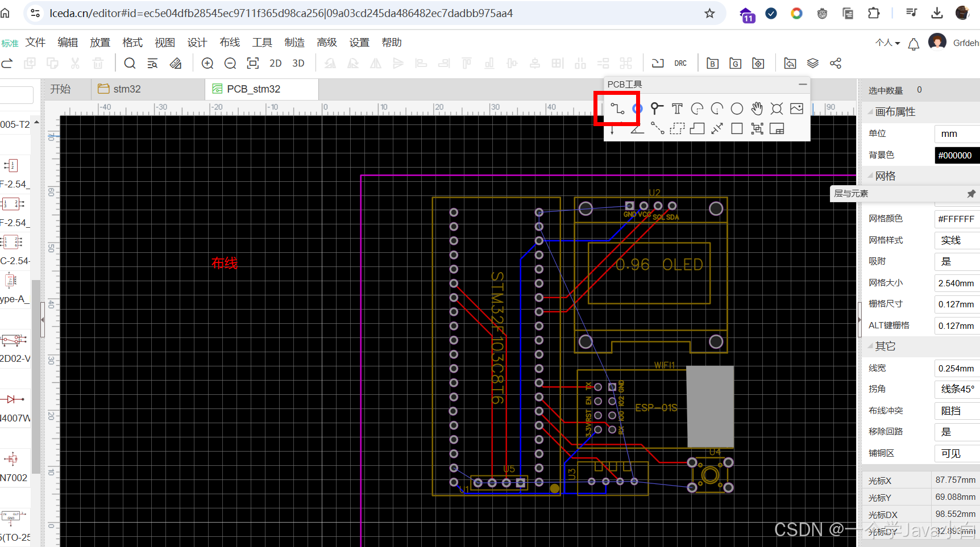This screenshot has height=547, width=980.
Task: Open the 文件 menu
Action: click(35, 43)
